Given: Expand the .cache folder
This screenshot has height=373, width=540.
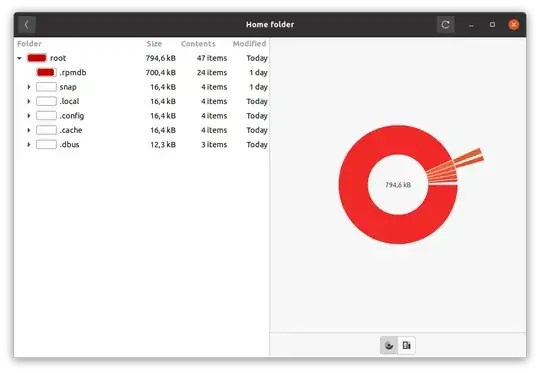Looking at the screenshot, I should click(29, 130).
